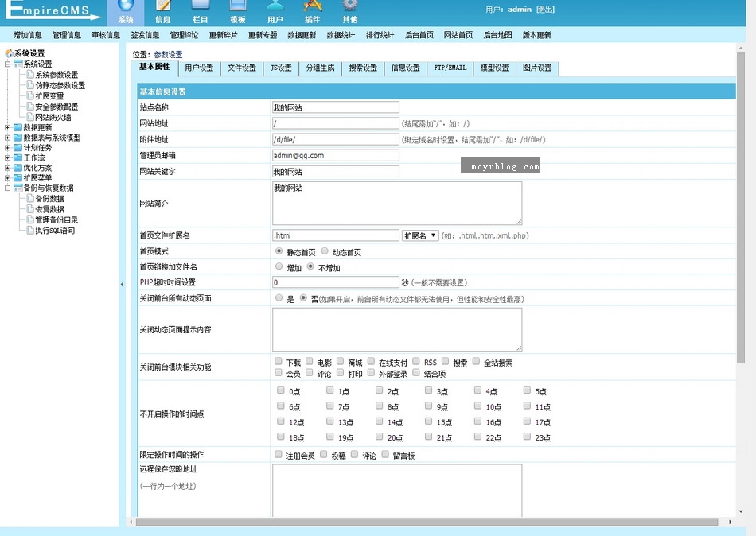Expand the 工作流 tree node
The image size is (756, 536).
(7, 158)
